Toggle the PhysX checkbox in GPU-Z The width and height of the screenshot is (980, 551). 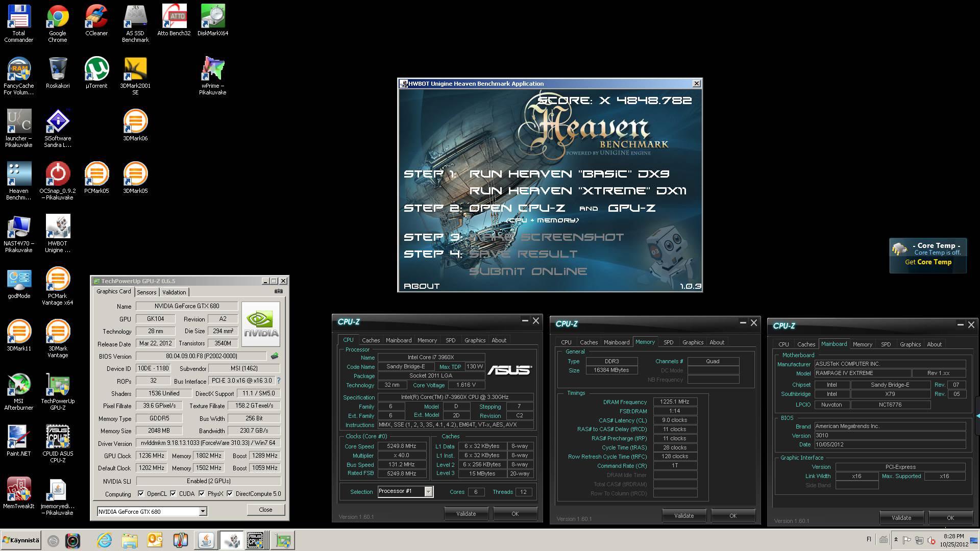tap(202, 494)
